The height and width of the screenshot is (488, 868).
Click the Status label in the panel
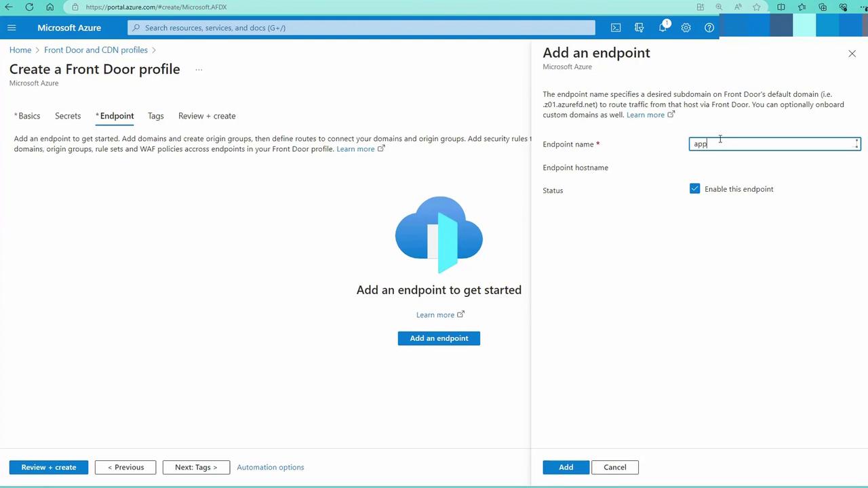coord(553,190)
